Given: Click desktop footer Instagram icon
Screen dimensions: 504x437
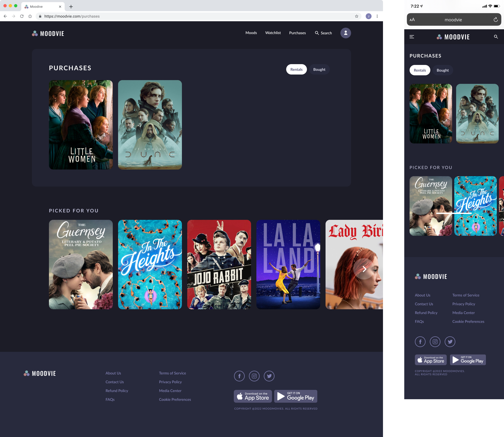Looking at the screenshot, I should [x=254, y=376].
